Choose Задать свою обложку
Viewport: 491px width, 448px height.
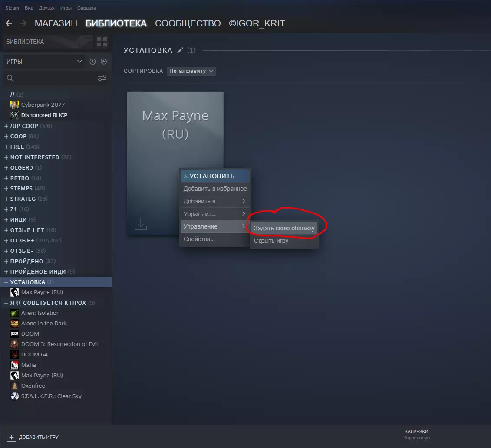(x=284, y=228)
